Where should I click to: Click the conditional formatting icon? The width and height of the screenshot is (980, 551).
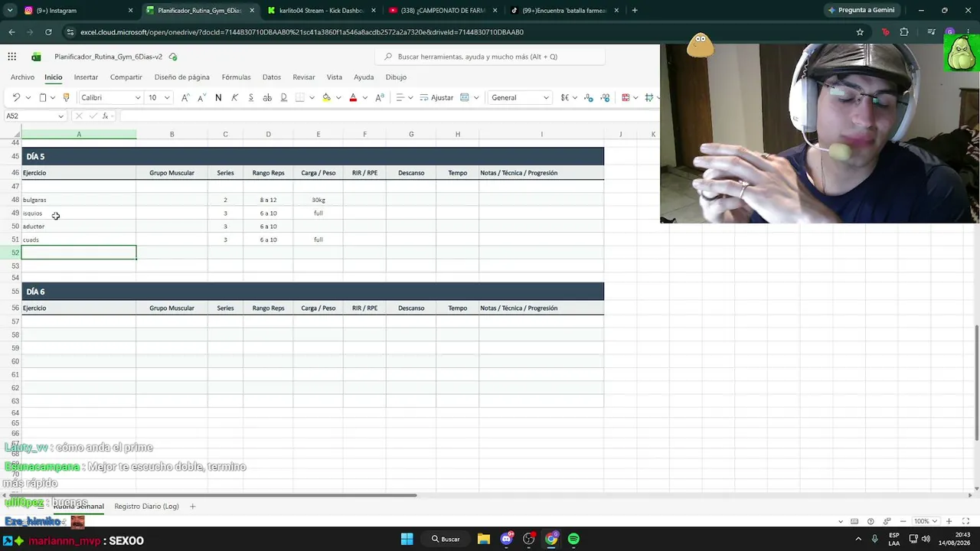626,98
